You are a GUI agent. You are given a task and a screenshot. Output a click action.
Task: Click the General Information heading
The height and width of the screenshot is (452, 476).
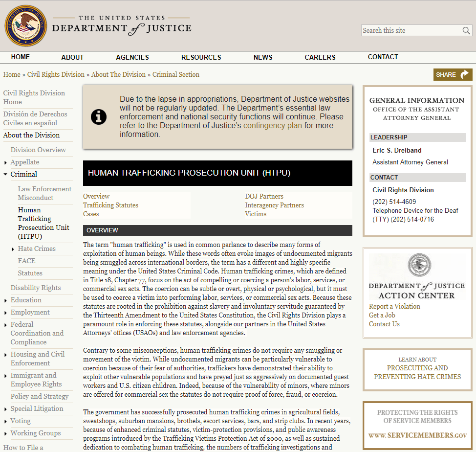[417, 101]
